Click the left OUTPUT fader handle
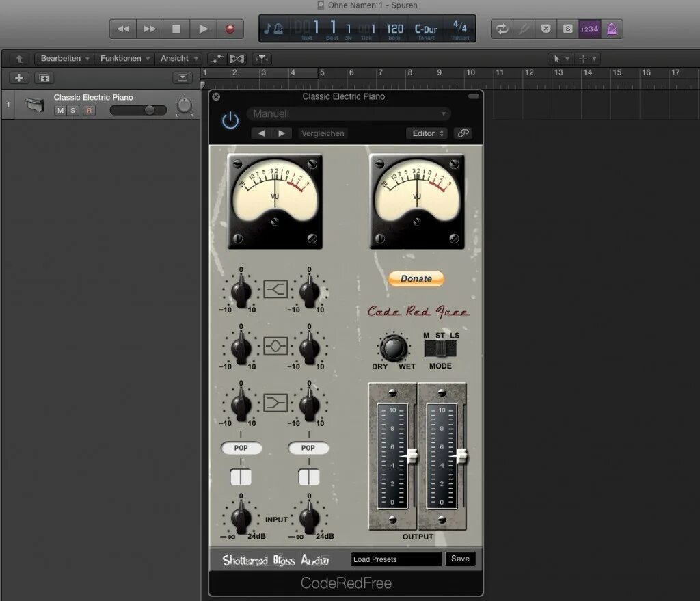The height and width of the screenshot is (601, 700). [412, 456]
